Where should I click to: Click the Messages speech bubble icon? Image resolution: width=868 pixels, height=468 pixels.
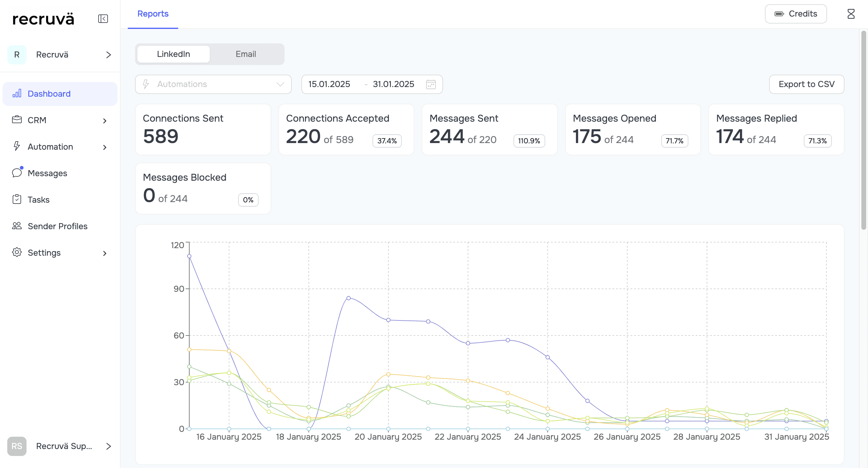tap(17, 173)
